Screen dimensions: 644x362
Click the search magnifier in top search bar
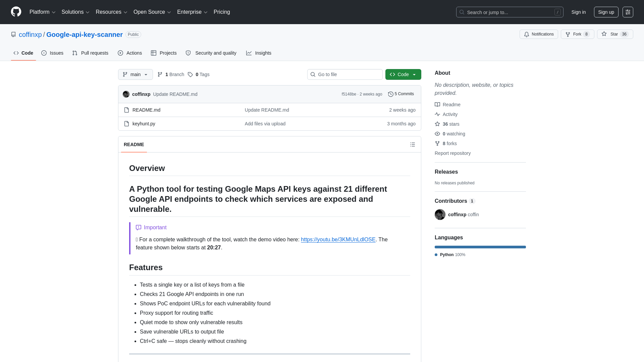pyautogui.click(x=462, y=12)
